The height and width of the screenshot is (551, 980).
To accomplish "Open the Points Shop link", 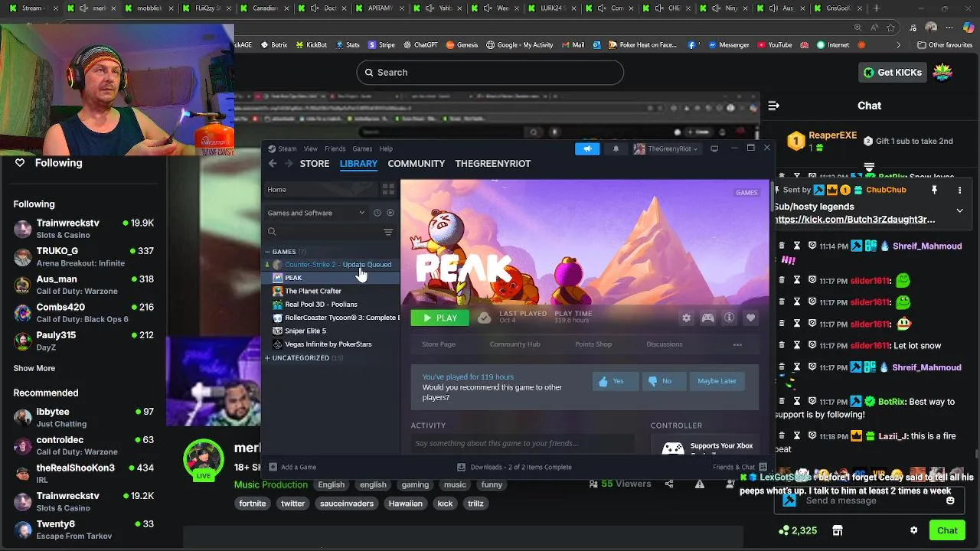I will point(593,344).
